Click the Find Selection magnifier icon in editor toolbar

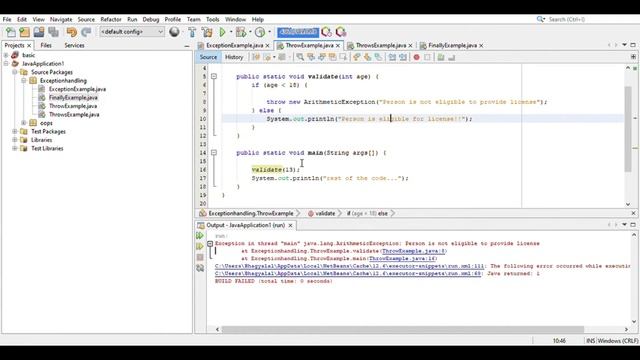tap(300, 57)
